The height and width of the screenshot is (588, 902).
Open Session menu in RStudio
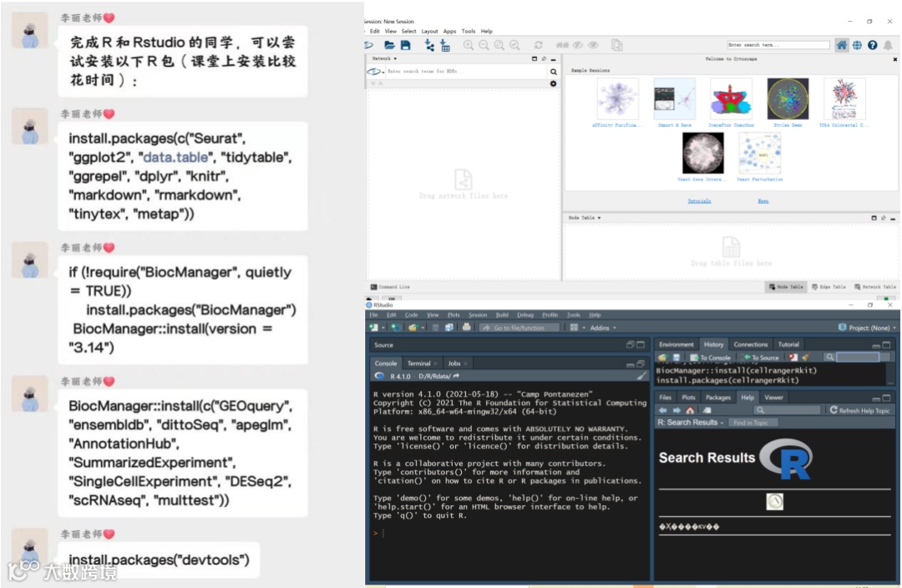(x=478, y=315)
